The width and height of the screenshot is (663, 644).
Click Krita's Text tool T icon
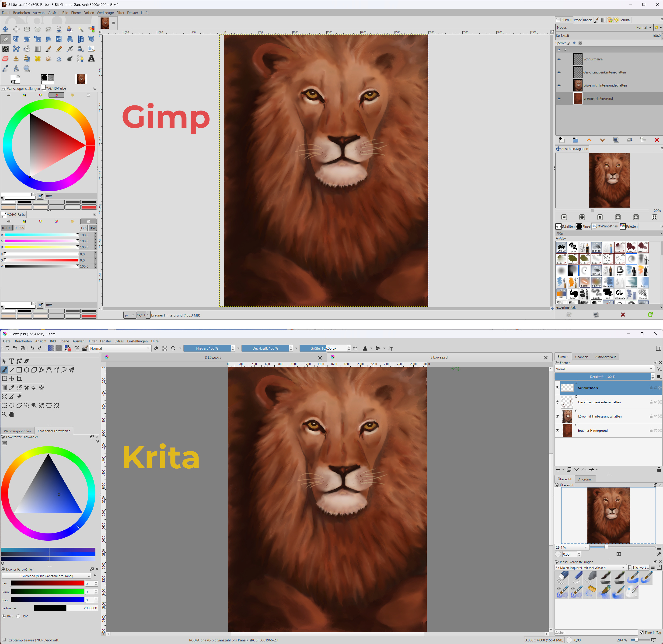point(11,361)
